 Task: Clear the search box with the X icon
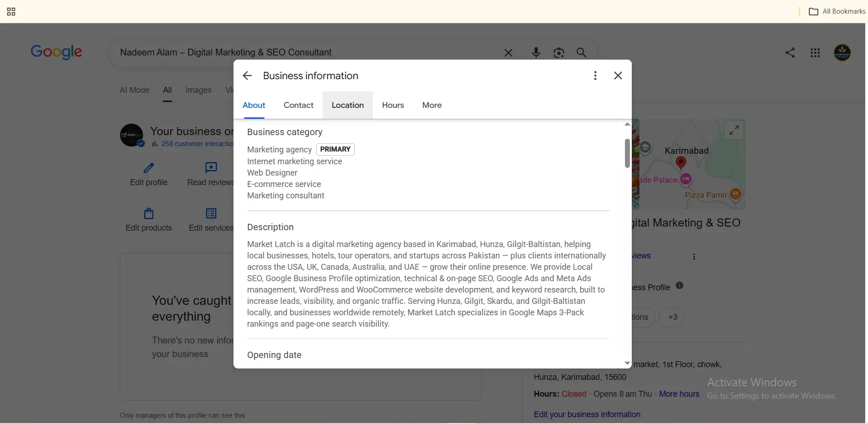[x=508, y=53]
